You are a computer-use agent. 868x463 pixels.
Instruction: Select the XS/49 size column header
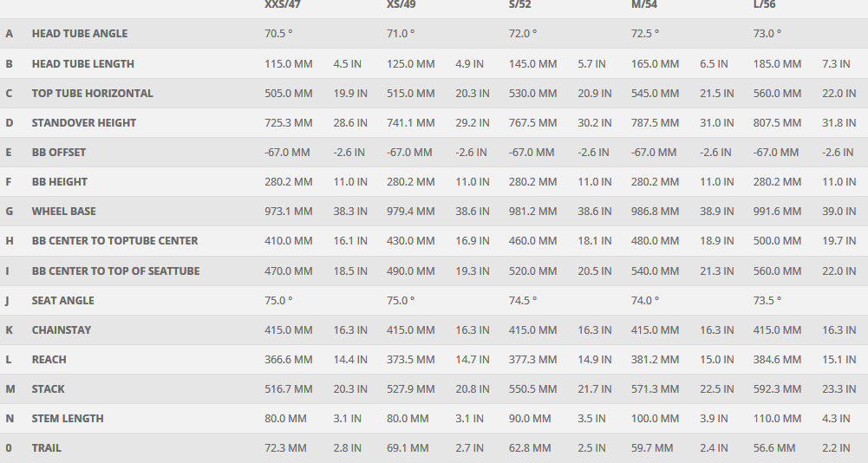[x=403, y=5]
